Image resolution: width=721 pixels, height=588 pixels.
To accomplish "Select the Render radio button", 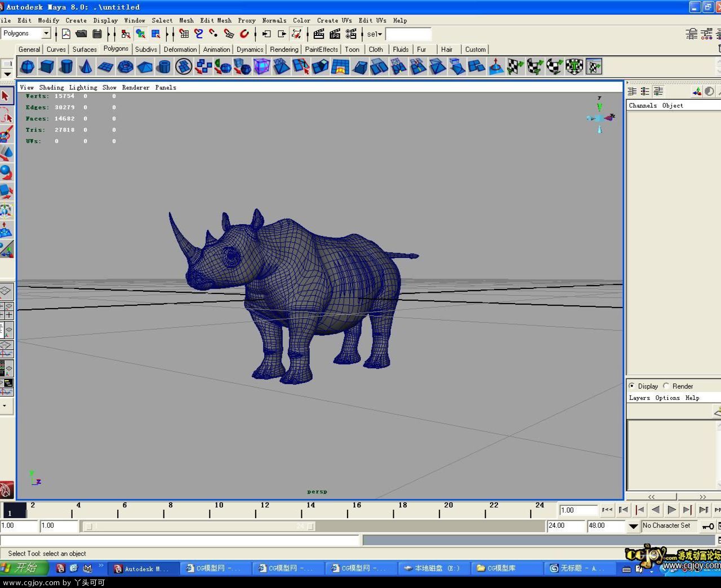I will point(666,386).
